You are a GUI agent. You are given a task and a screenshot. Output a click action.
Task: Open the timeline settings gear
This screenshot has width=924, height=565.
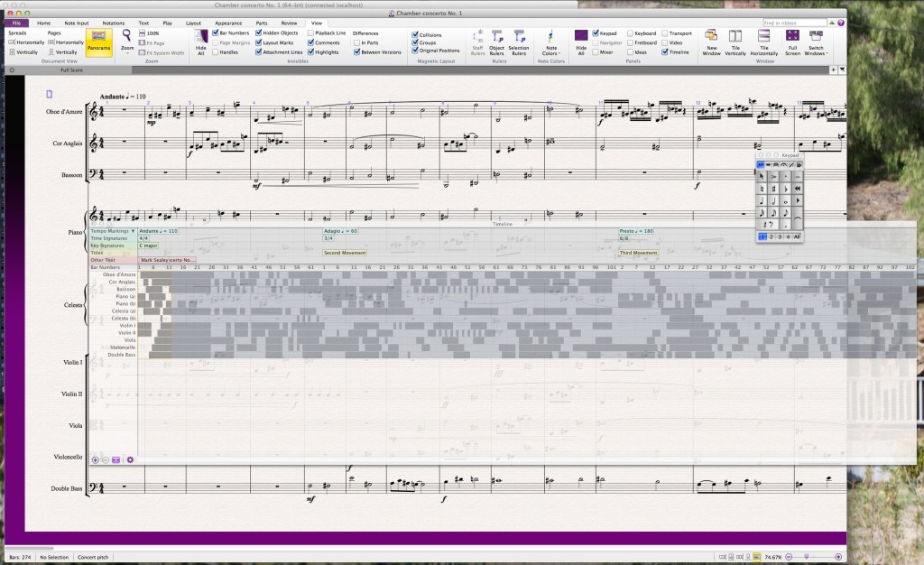(130, 459)
